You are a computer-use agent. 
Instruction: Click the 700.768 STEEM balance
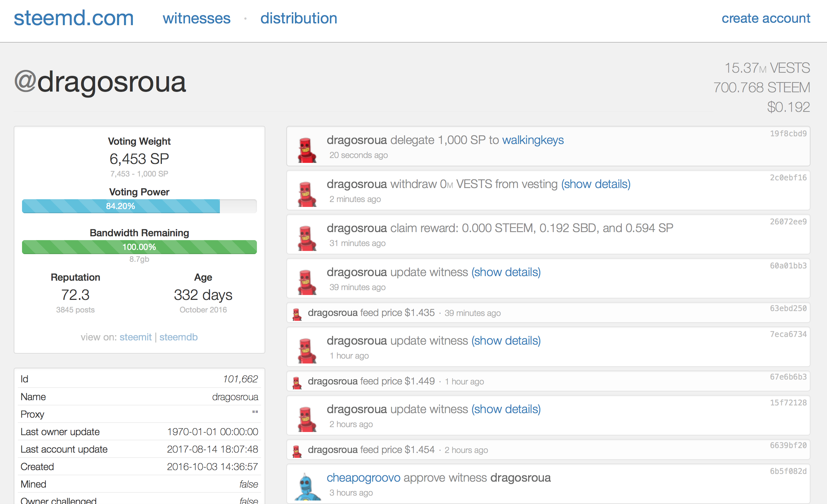(762, 87)
